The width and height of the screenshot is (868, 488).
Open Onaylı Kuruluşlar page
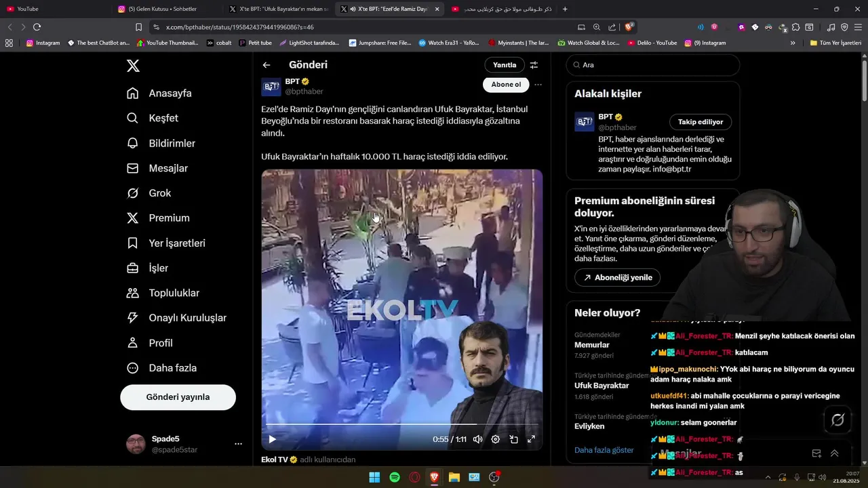pos(176,318)
